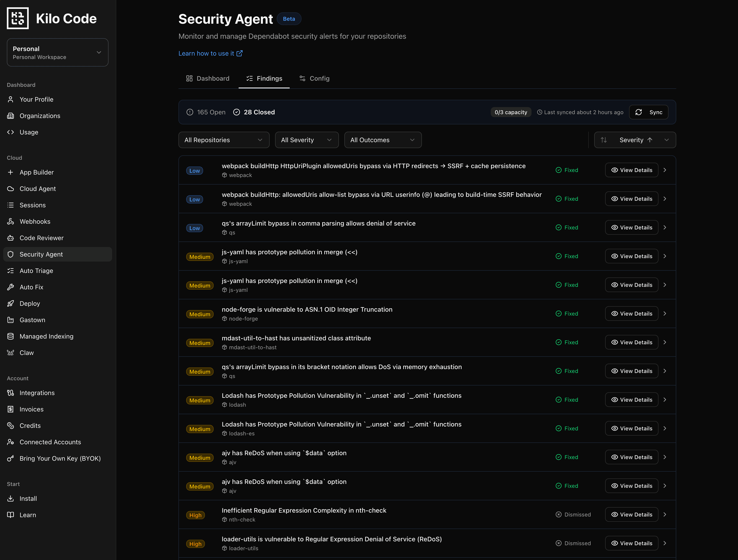The width and height of the screenshot is (738, 560).
Task: Open the Learn how to use it link
Action: [x=211, y=53]
